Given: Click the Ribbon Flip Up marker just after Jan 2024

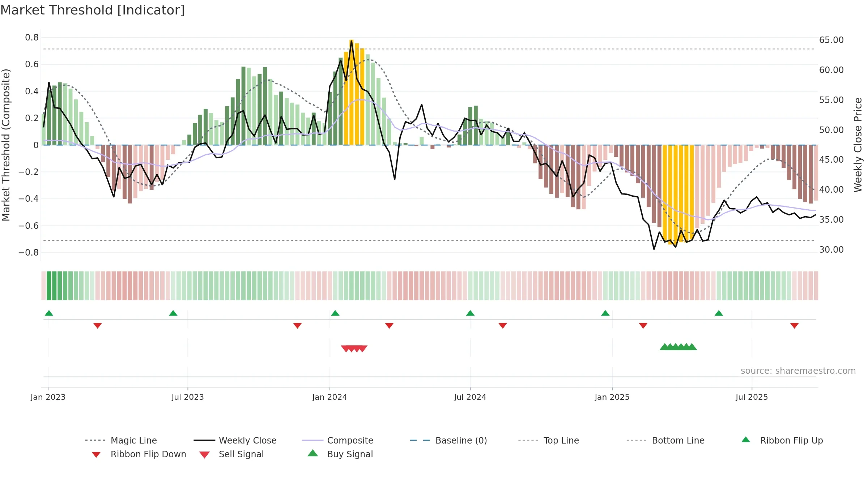Looking at the screenshot, I should click(335, 313).
